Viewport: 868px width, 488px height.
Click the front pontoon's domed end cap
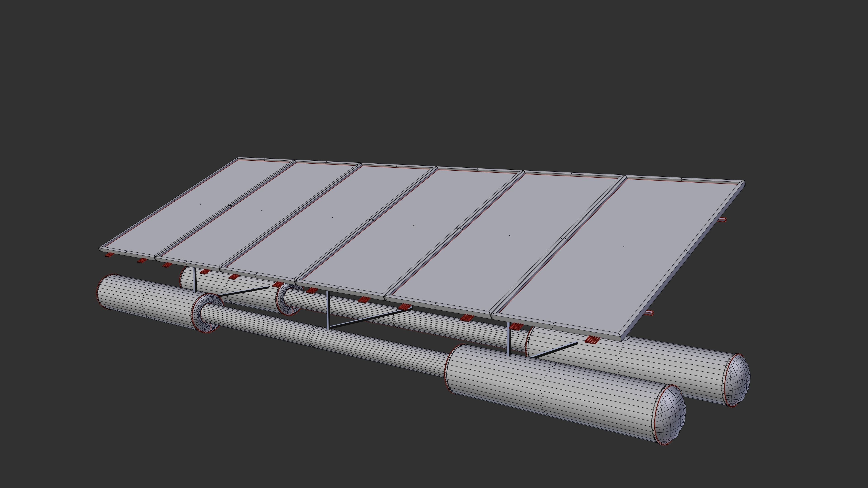pyautogui.click(x=670, y=415)
